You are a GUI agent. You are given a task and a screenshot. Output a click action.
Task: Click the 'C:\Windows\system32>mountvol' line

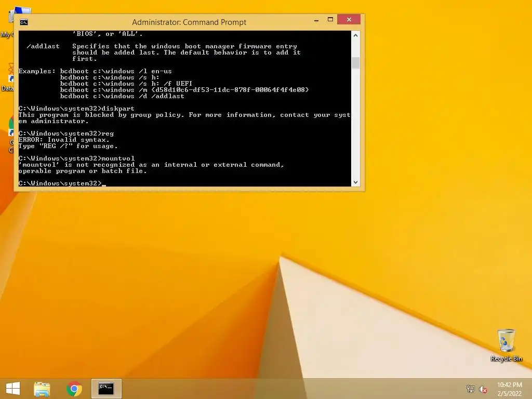click(76, 158)
